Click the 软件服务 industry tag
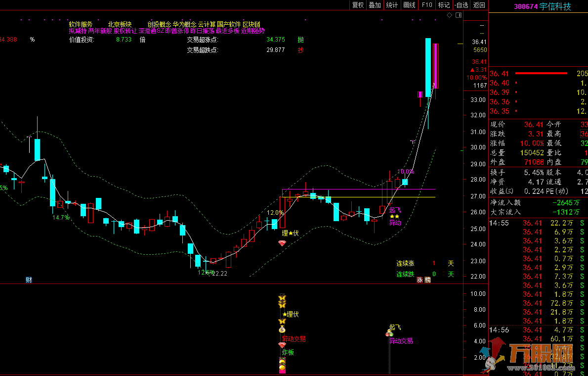 [81, 24]
